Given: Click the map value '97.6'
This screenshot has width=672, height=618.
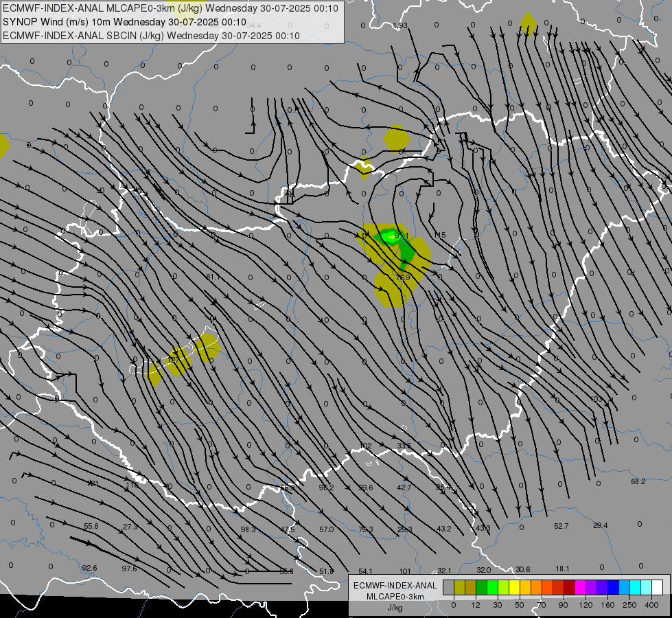Looking at the screenshot, I should [x=130, y=569].
